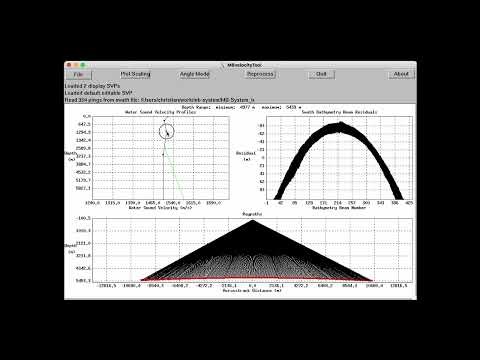This screenshot has width=480, height=360.
Task: Click the circled node on the sound velocity profile
Action: pos(166,132)
